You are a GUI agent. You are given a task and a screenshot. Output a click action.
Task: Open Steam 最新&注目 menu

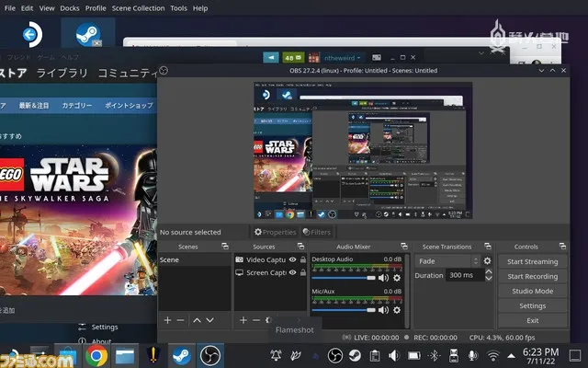(x=34, y=106)
